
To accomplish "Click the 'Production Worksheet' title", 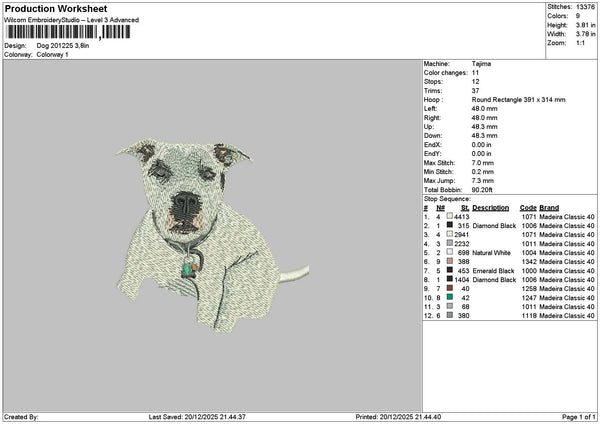I will click(x=56, y=9).
